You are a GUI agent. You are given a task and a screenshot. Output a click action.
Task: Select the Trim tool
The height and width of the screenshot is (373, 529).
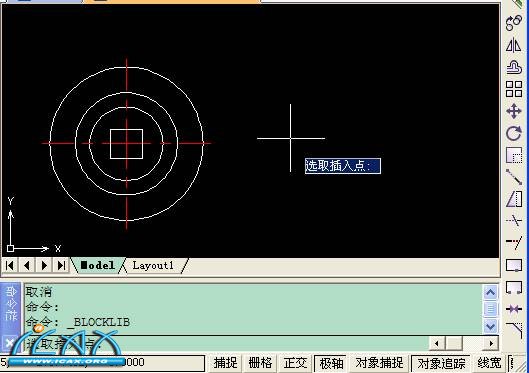click(x=514, y=220)
